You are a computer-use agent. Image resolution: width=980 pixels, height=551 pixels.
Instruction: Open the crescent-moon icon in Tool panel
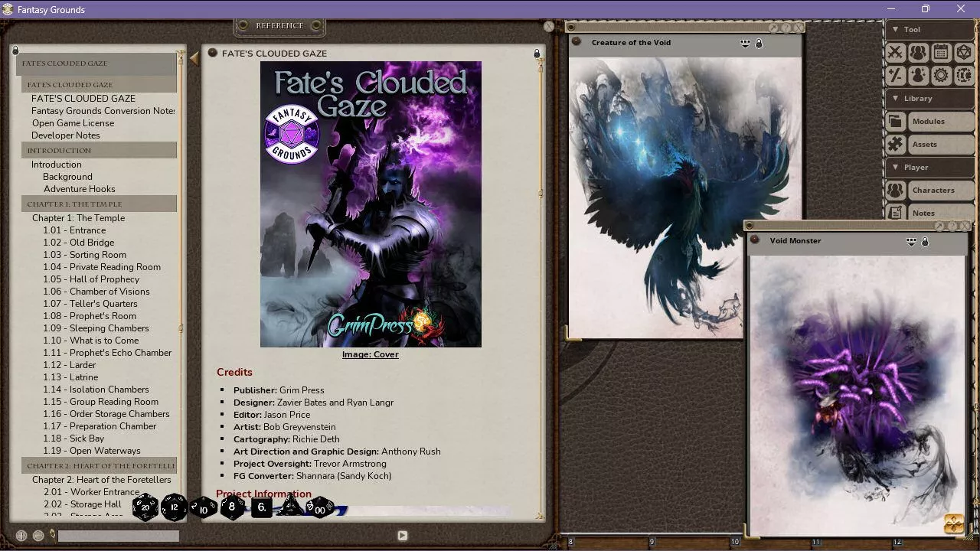tap(964, 76)
